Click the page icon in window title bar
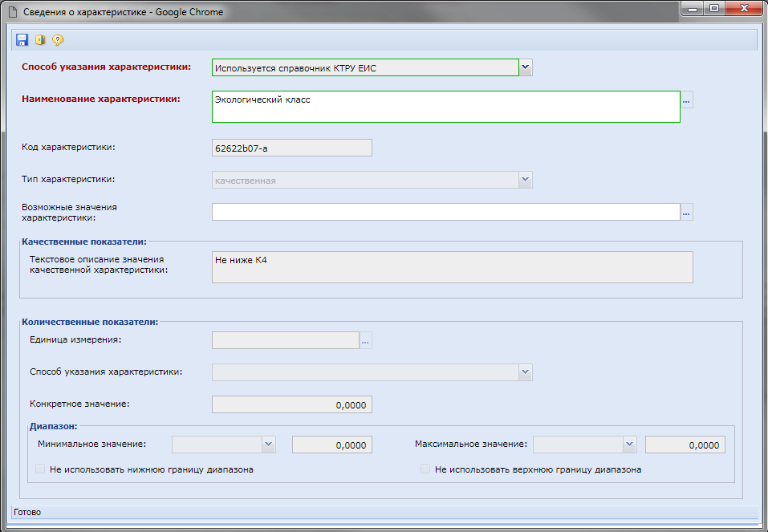Screen dimensions: 768x532 pos(13,13)
